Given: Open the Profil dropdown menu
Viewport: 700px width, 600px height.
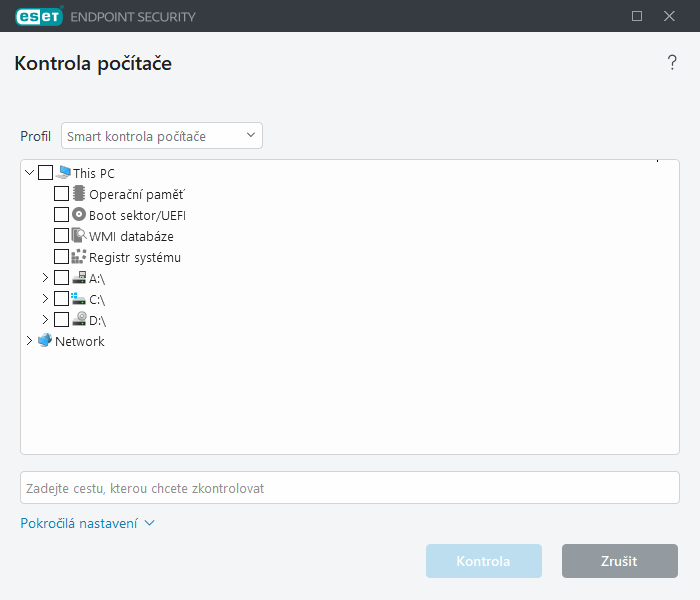Looking at the screenshot, I should tap(162, 136).
